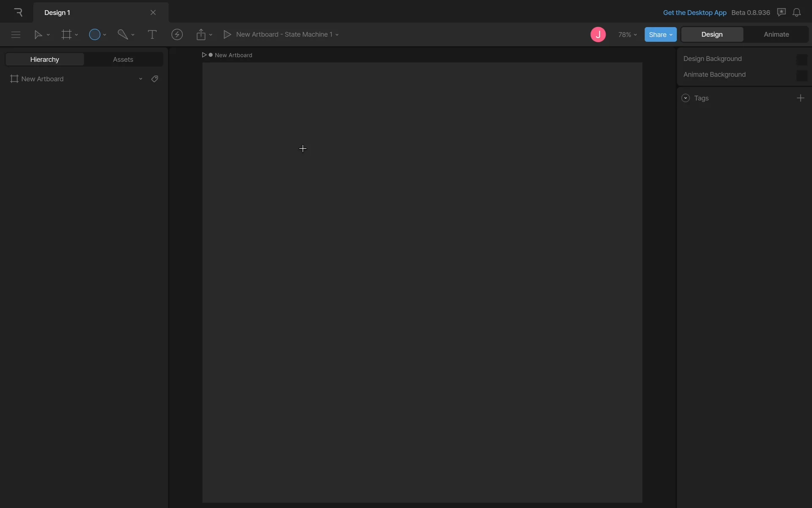Image resolution: width=812 pixels, height=508 pixels.
Task: Open the 78% zoom dropdown
Action: click(x=628, y=35)
